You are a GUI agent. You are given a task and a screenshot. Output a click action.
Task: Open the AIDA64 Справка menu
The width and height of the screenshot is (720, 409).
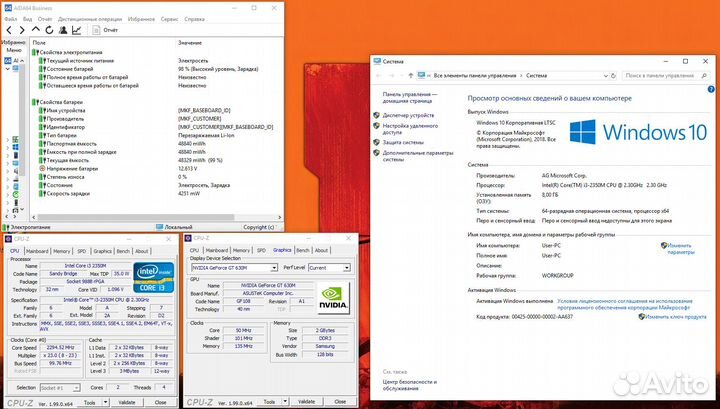(194, 19)
